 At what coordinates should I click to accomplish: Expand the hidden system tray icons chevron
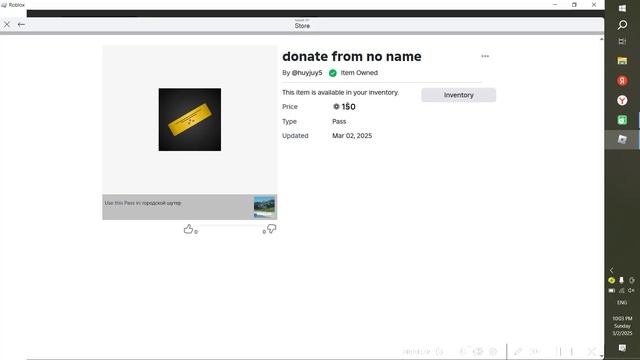pyautogui.click(x=611, y=270)
